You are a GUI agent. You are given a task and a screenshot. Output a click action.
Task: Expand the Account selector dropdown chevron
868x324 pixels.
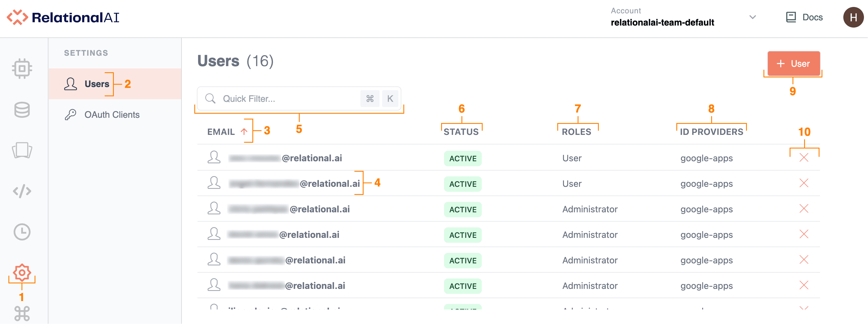752,17
